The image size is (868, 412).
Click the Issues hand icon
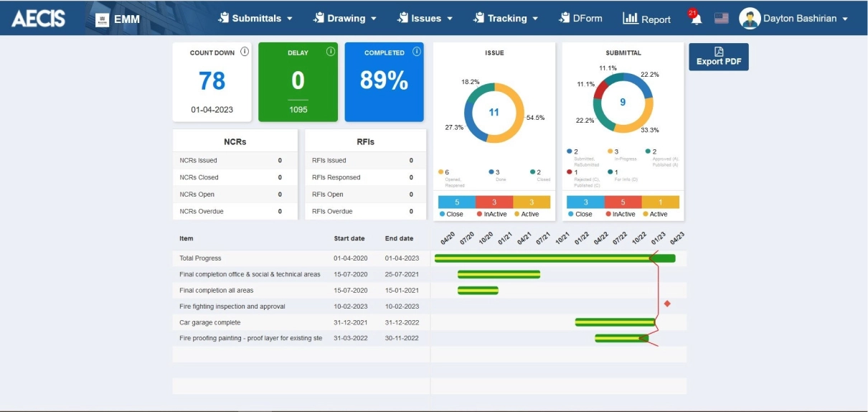tap(402, 18)
